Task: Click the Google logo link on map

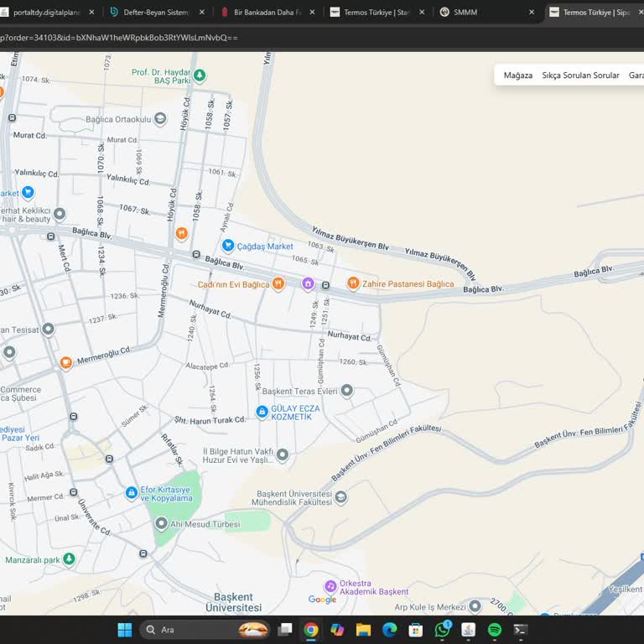Action: click(322, 600)
